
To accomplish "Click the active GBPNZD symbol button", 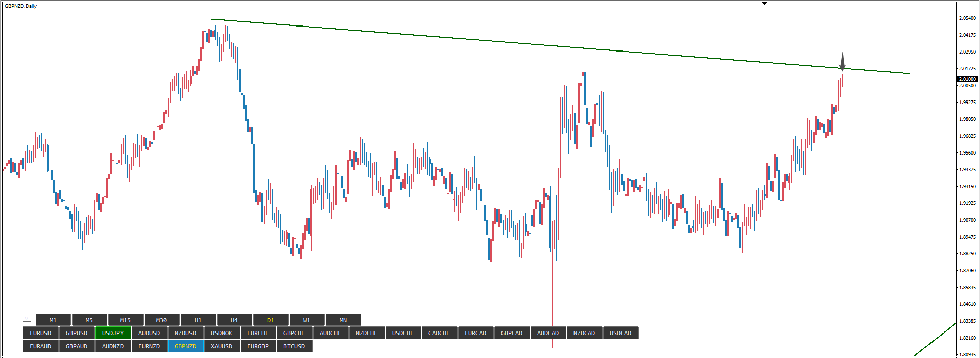I will [x=186, y=346].
